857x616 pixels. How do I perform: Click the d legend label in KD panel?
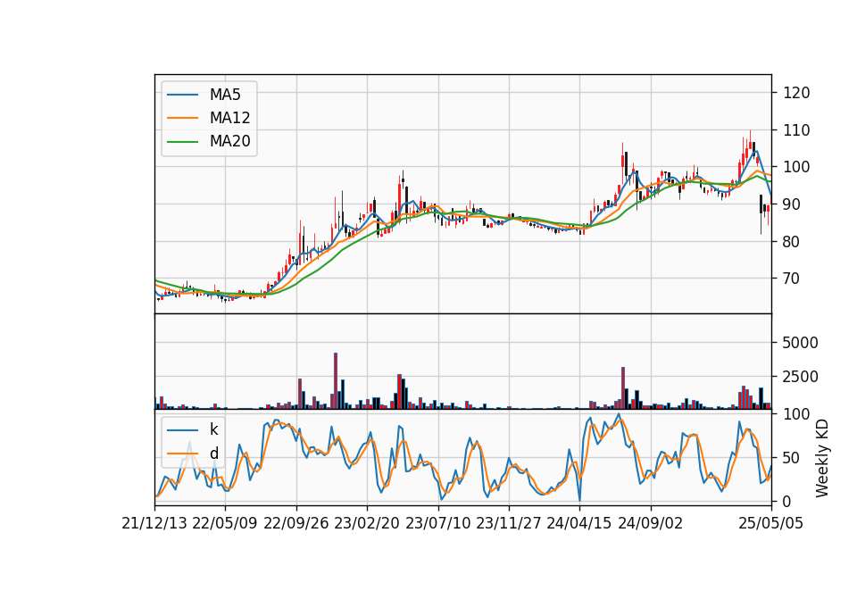click(214, 454)
